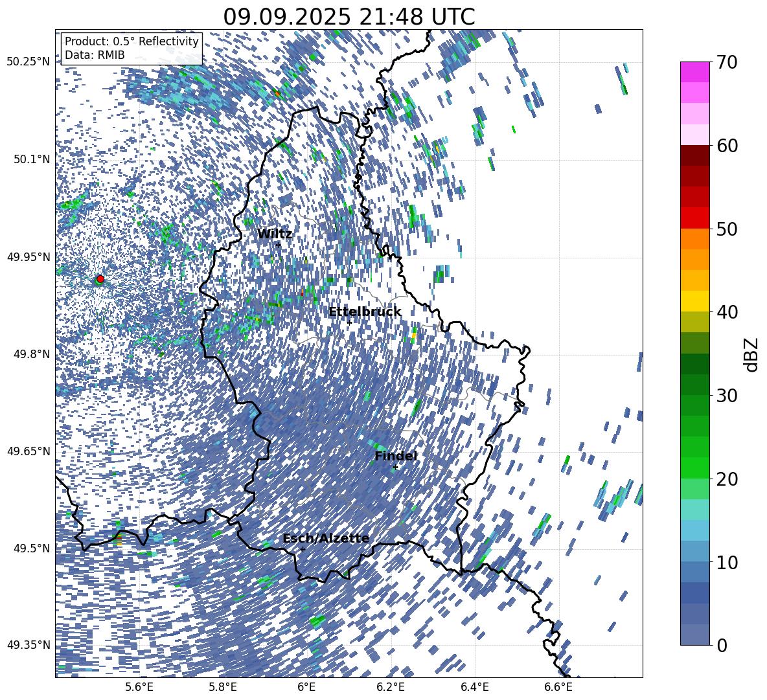Click the cross marker below Ettelbruck label
This screenshot has width=767, height=700.
(349, 322)
